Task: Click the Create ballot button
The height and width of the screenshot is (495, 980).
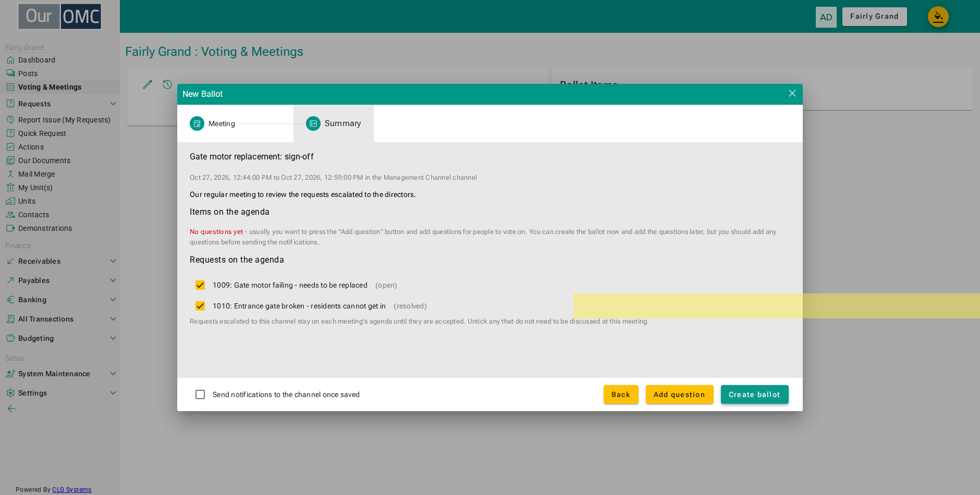Action: pyautogui.click(x=754, y=394)
